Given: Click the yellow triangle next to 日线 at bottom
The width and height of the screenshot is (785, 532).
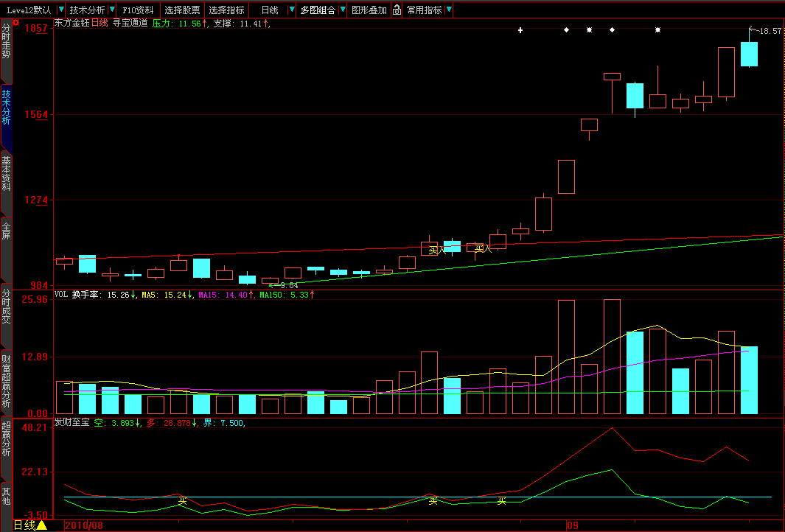Looking at the screenshot, I should 41,525.
